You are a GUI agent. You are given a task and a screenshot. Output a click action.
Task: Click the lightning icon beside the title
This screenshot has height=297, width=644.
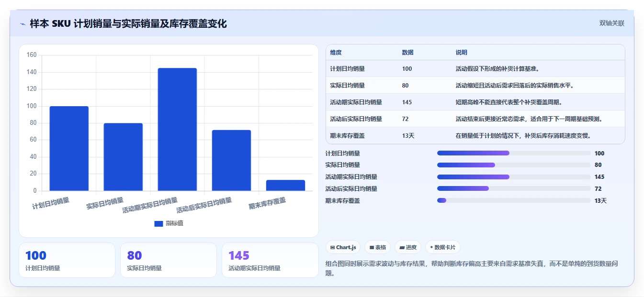(x=23, y=24)
